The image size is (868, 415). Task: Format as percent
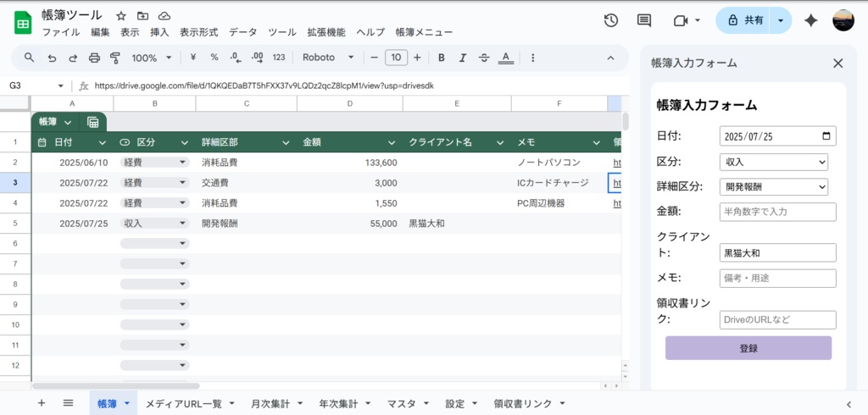pos(214,58)
